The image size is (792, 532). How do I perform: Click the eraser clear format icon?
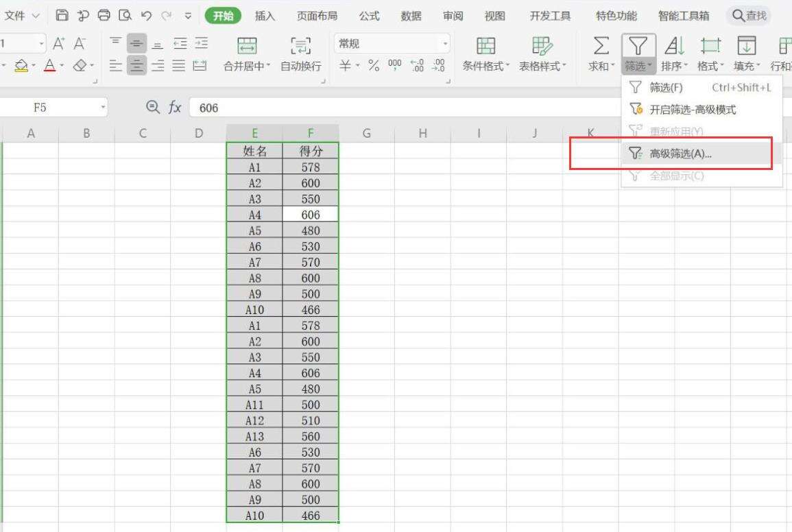tap(80, 66)
